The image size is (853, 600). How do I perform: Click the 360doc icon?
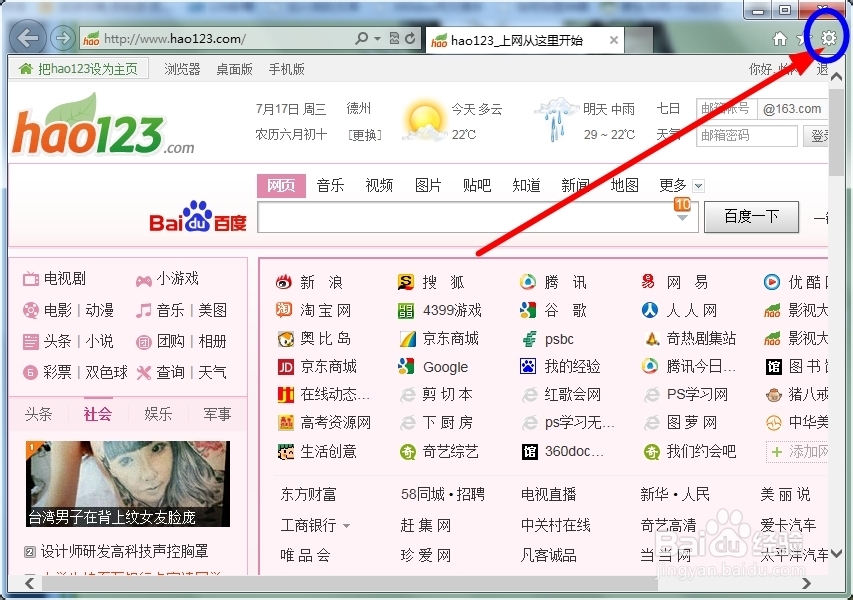click(529, 451)
